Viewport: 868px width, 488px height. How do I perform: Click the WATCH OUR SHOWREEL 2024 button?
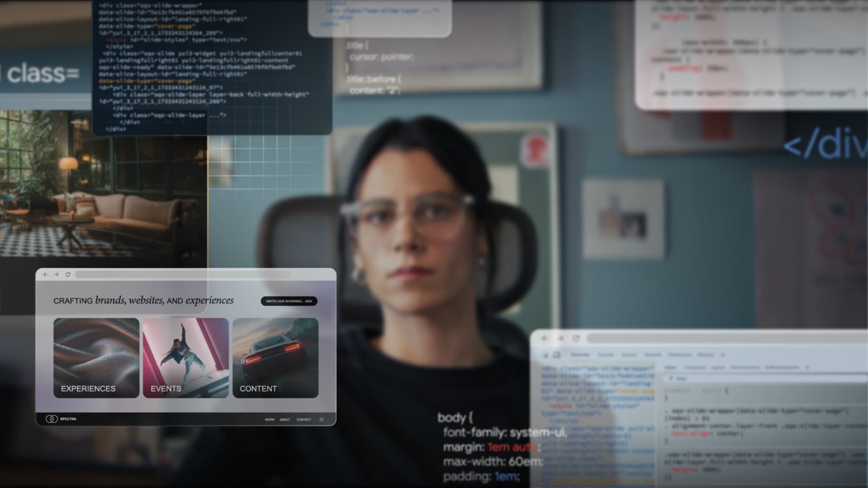[288, 301]
